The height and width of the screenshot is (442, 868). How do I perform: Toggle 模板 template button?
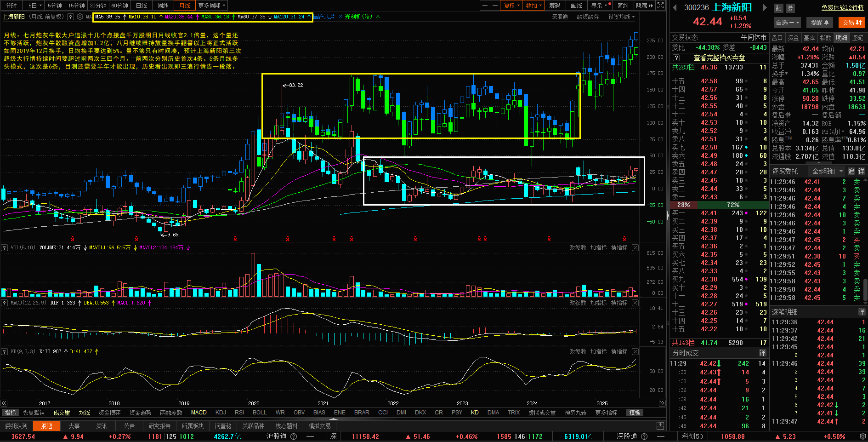click(635, 413)
